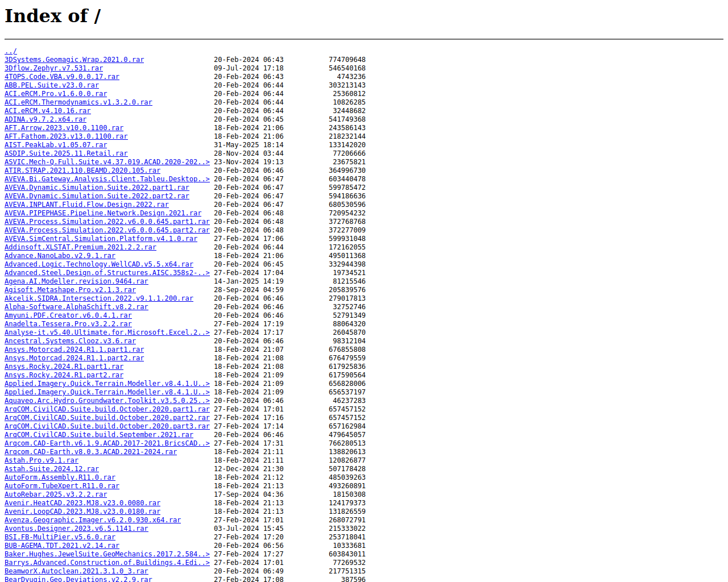
Task: Select Ansys.Rocky.2024.R1.part1.rar link
Action: tap(64, 367)
